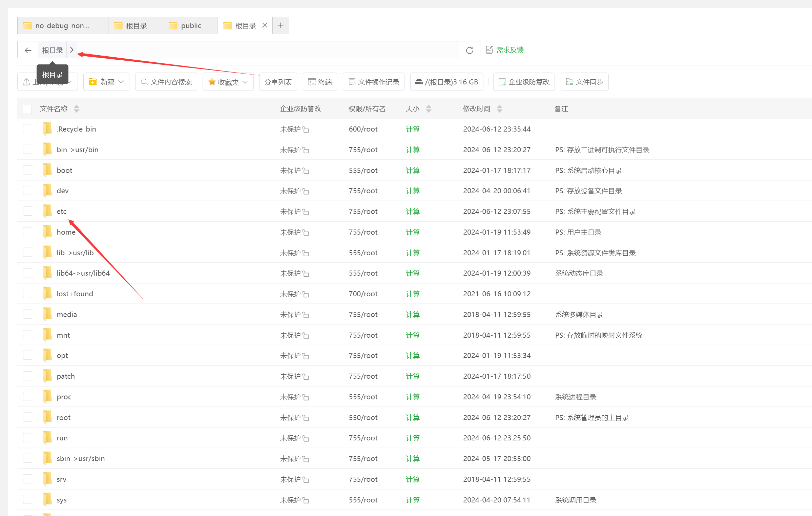Click the 系统多媒体目录 remark
812x516 pixels.
click(579, 315)
